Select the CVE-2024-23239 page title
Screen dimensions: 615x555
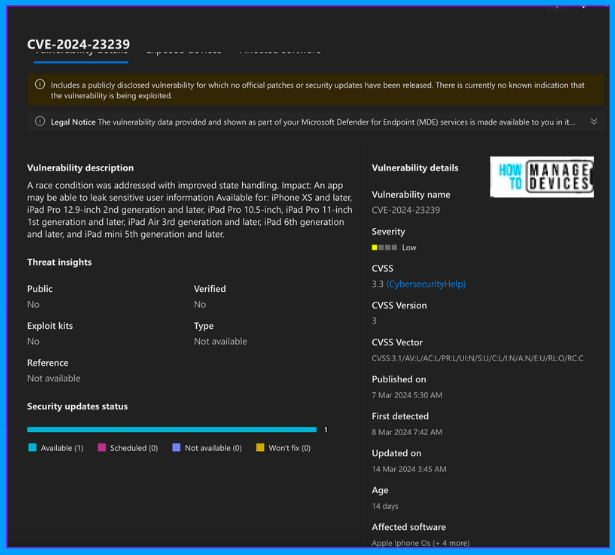point(78,44)
